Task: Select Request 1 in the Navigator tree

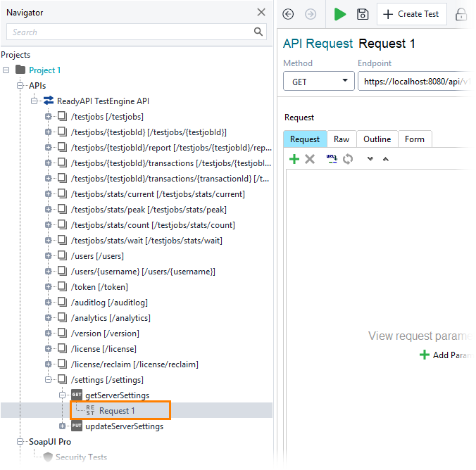Action: [x=117, y=411]
